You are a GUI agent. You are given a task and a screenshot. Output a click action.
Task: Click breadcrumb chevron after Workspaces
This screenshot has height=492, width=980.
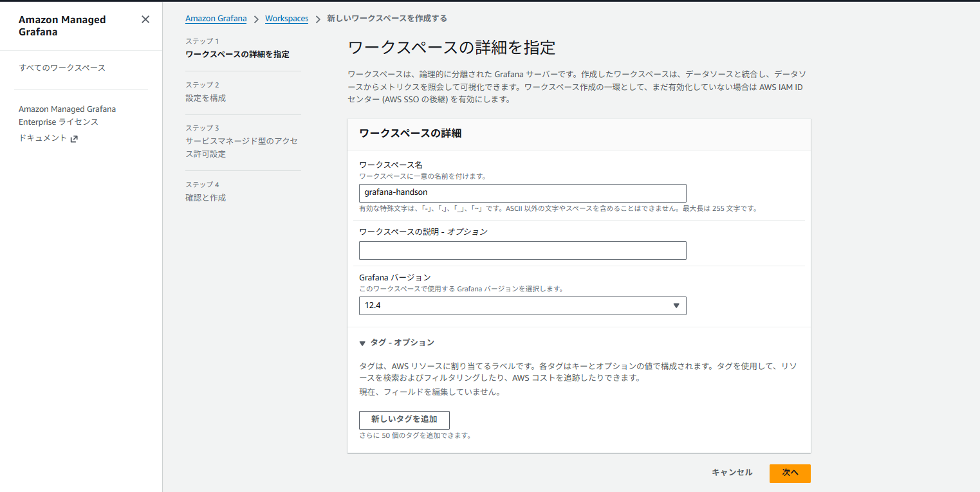tap(318, 19)
